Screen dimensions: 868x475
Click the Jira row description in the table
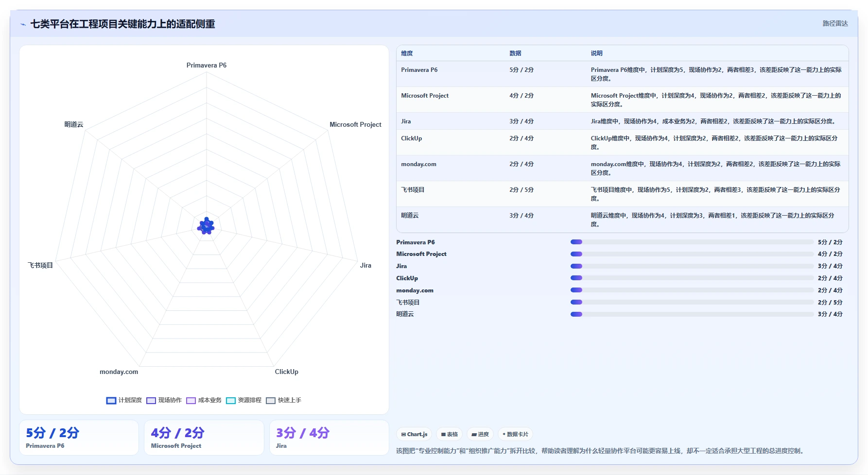coord(714,121)
